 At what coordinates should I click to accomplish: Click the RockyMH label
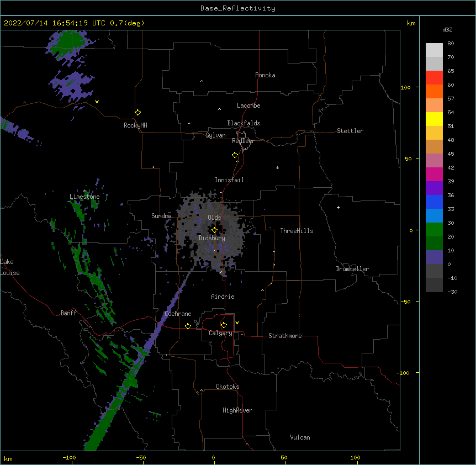(135, 125)
